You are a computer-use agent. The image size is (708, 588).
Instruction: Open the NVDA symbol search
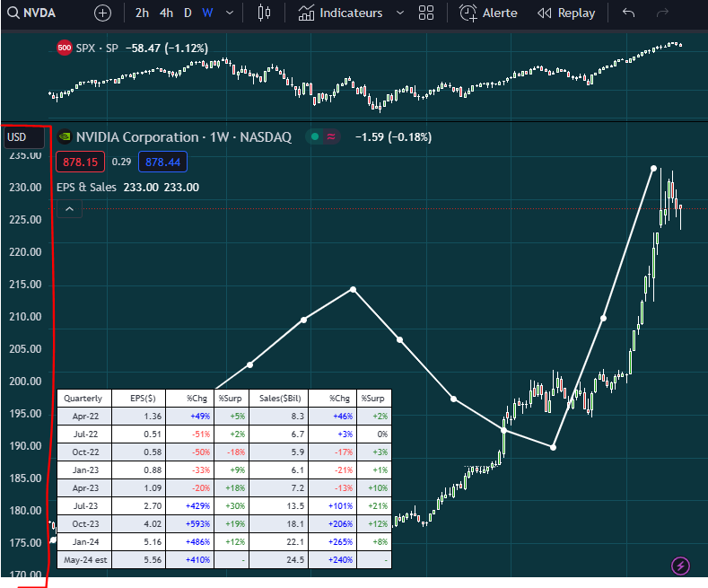(x=31, y=13)
